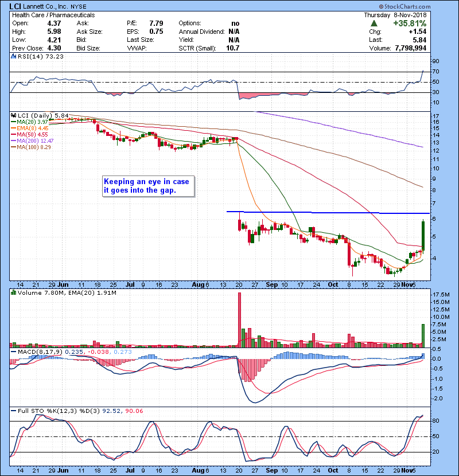Click the EMA(8) 4.45 legend entry
The image size is (459, 476).
30,128
